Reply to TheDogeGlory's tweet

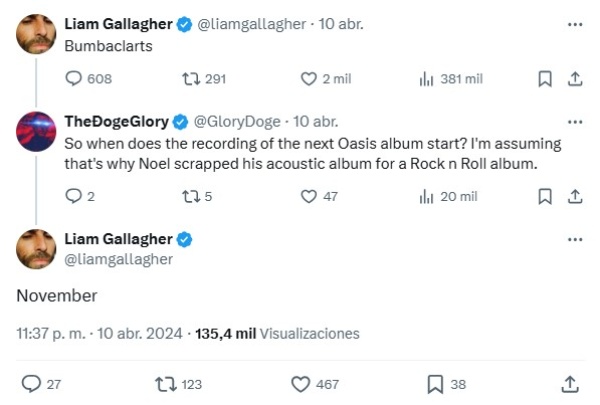(73, 197)
